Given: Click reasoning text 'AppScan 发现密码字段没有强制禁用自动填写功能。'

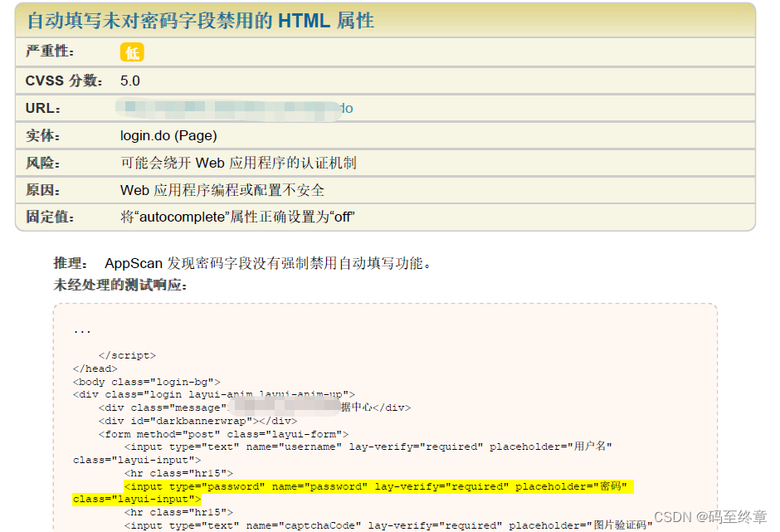Looking at the screenshot, I should coord(268,263).
